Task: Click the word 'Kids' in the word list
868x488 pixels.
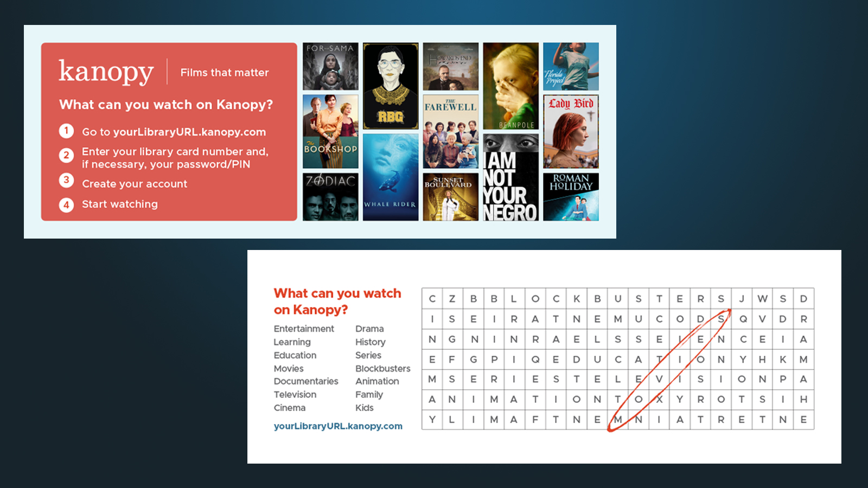Action: coord(365,408)
